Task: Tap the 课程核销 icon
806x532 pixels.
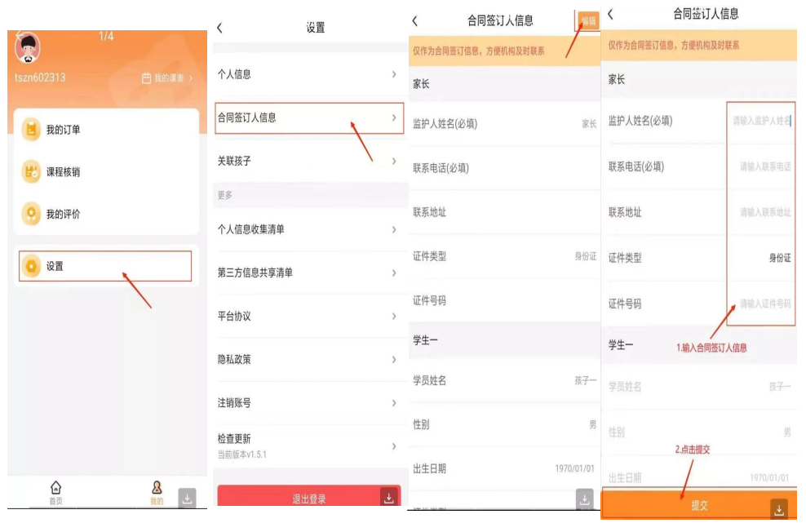Action: (x=31, y=171)
